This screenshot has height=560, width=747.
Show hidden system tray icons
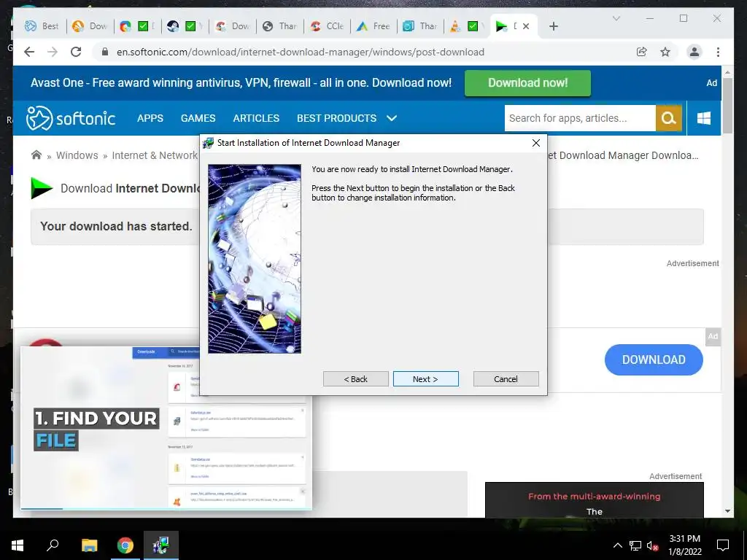(x=617, y=545)
